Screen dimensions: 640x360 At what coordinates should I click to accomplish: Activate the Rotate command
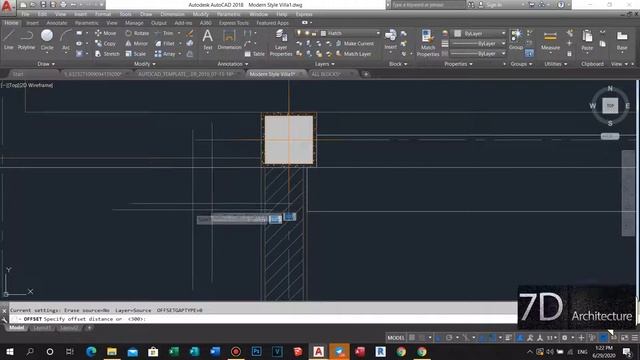pos(137,33)
